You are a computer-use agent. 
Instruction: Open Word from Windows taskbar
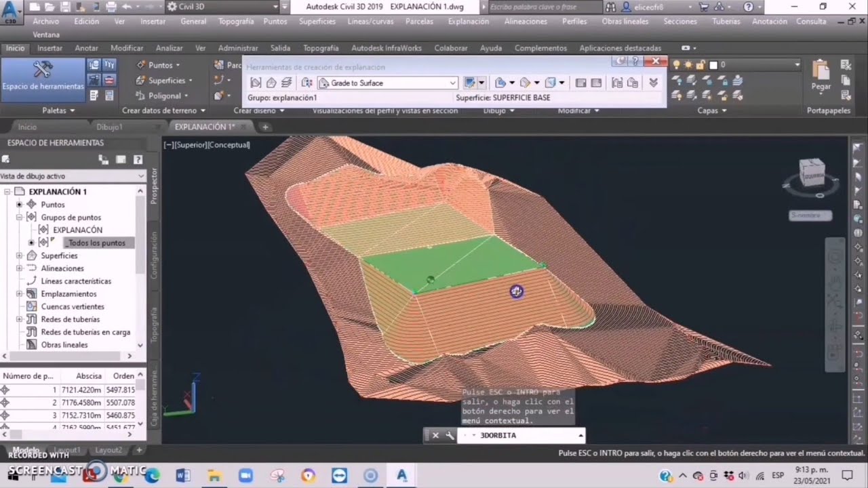coord(183,475)
